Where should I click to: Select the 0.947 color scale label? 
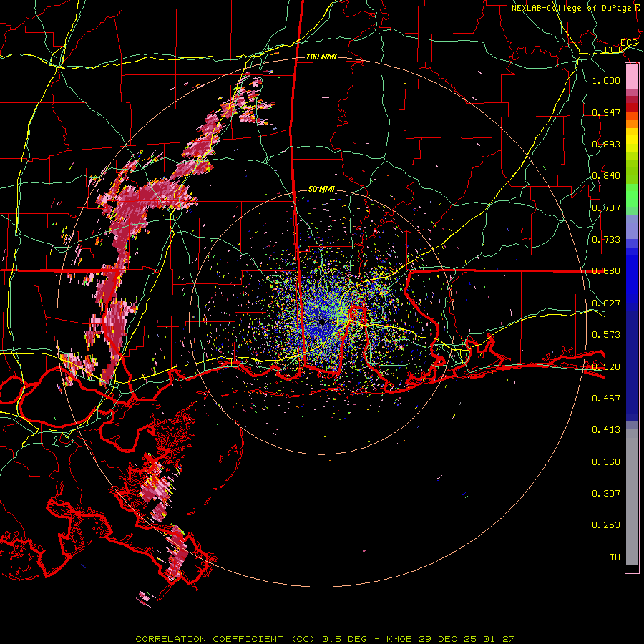click(606, 112)
